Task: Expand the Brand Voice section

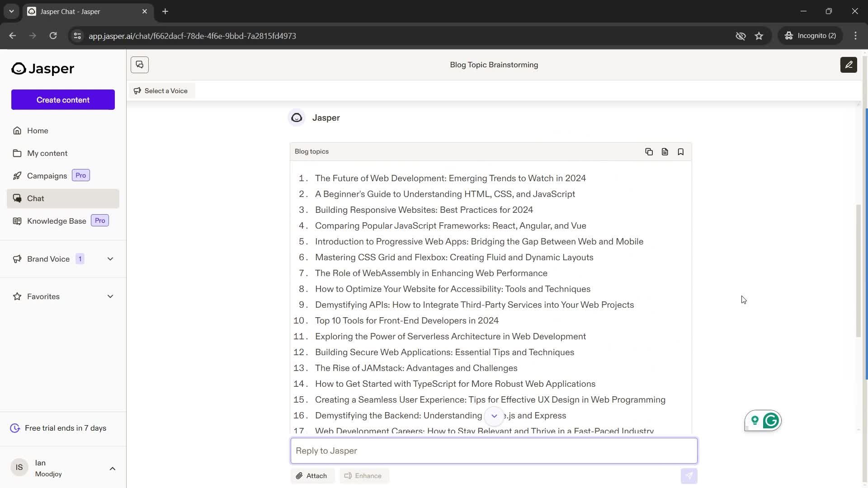Action: click(110, 259)
